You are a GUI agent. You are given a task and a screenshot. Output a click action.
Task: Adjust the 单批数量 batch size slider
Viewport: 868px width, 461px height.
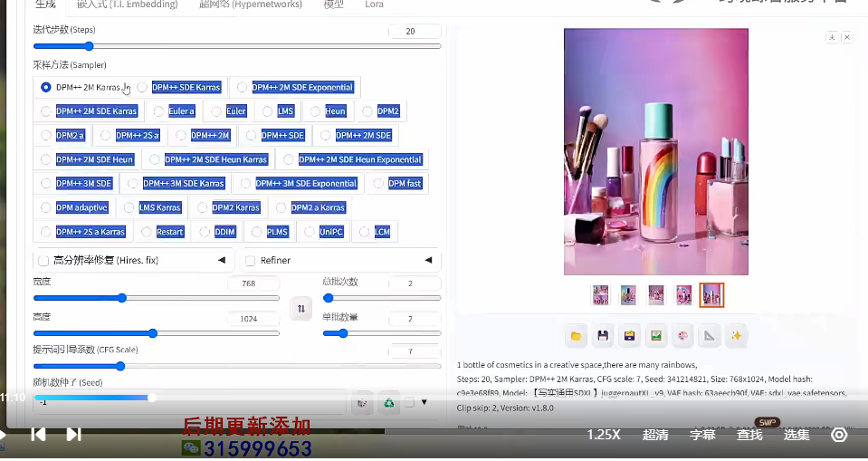[382, 333]
